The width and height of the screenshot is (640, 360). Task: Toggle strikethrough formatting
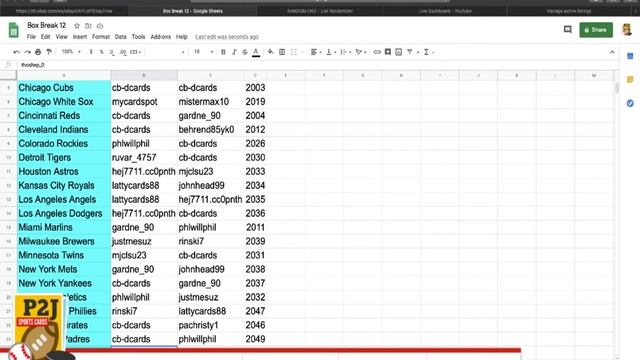pos(245,52)
